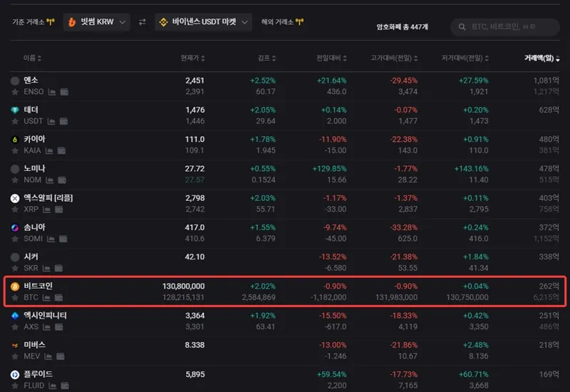Click the swap exchanges arrows icon

click(x=142, y=22)
